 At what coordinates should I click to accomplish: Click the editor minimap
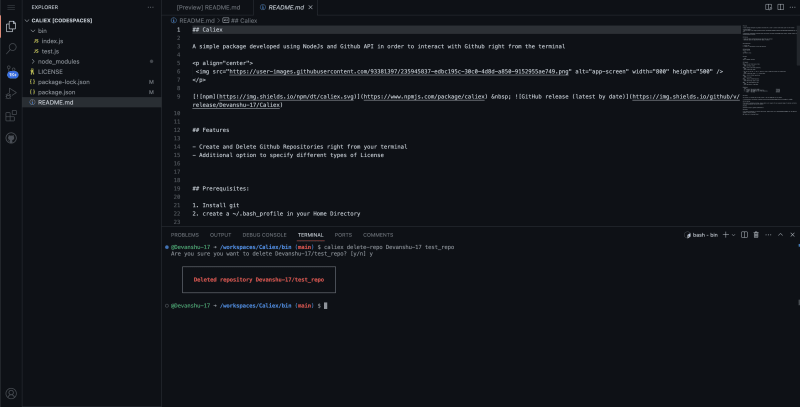(769, 71)
